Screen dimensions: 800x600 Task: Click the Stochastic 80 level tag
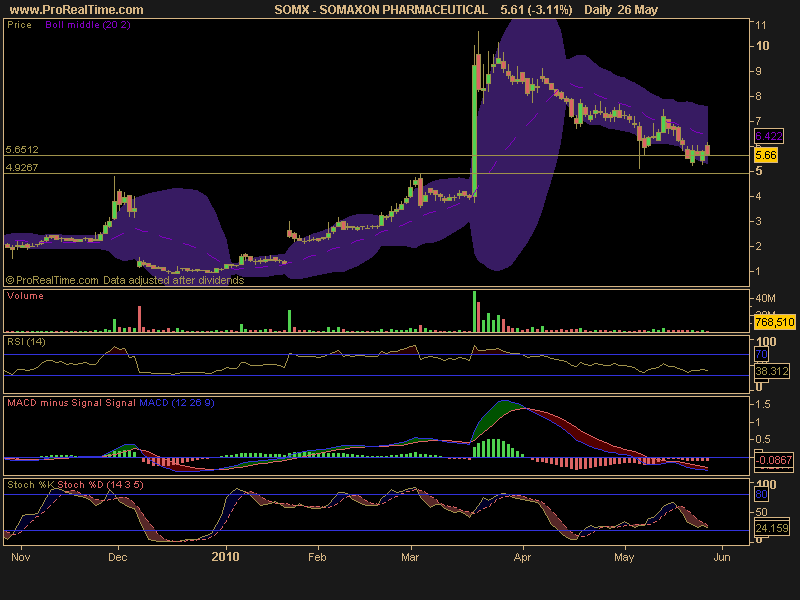pyautogui.click(x=761, y=494)
